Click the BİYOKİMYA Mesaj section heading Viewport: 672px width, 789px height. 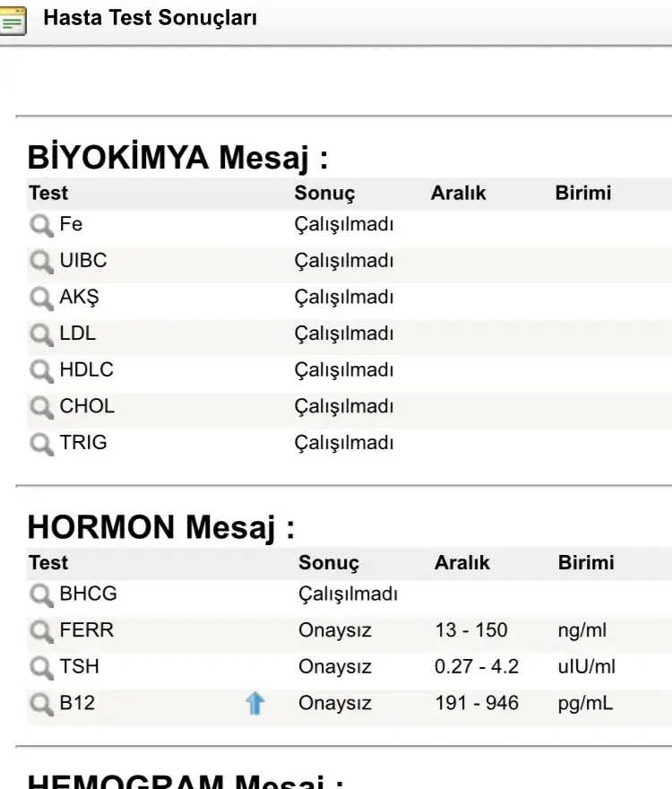[x=178, y=158]
